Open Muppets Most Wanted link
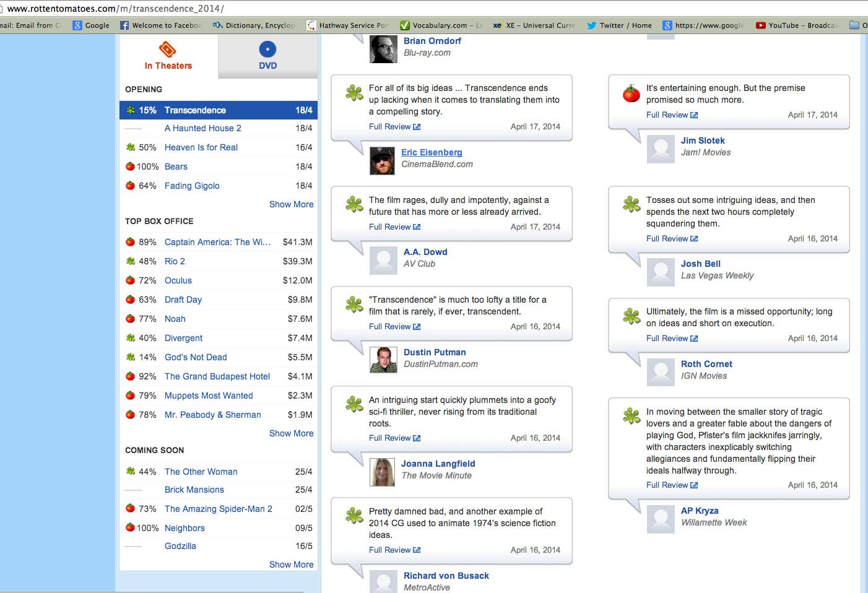868x593 pixels. pos(209,396)
